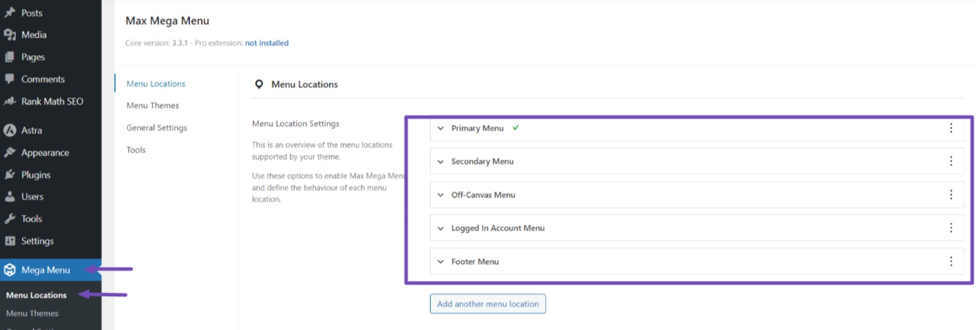The image size is (980, 330).
Task: Switch to Tools plugin tab
Action: (136, 150)
